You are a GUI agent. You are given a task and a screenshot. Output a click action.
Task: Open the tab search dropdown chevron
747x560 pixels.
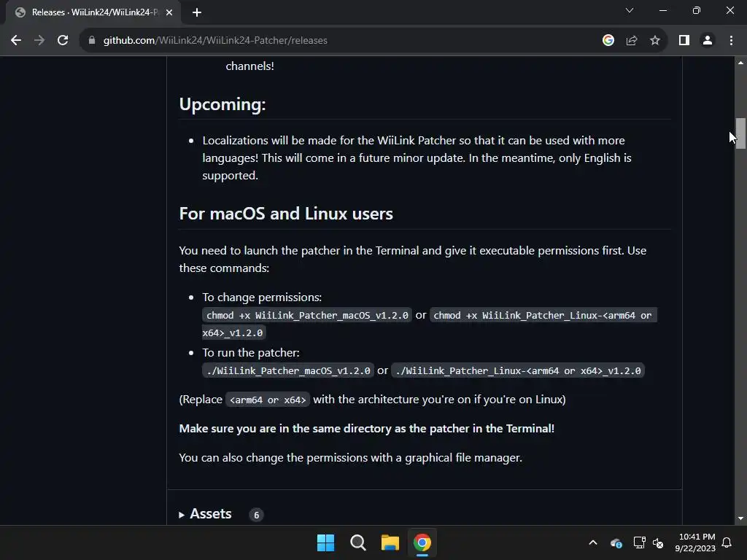[630, 10]
